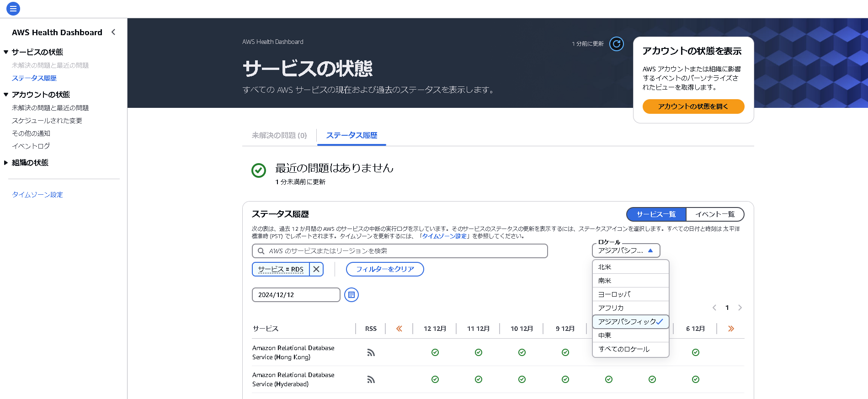Click the service and region search field
Image resolution: width=868 pixels, height=399 pixels.
(400, 251)
